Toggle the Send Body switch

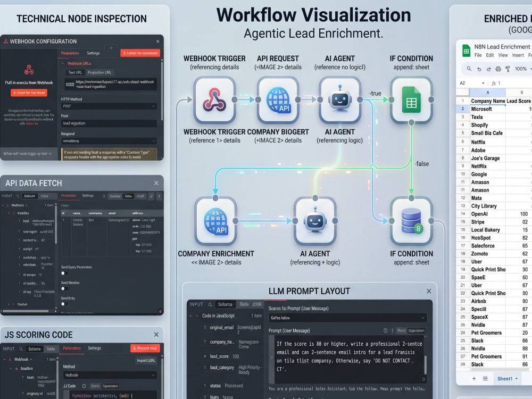(64, 304)
